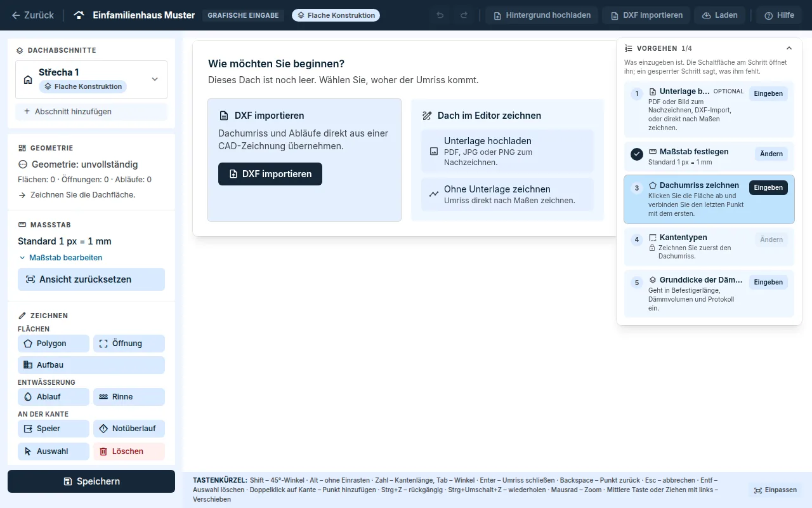Pick the Rinne gutter tool
This screenshot has height=508, width=812.
129,397
